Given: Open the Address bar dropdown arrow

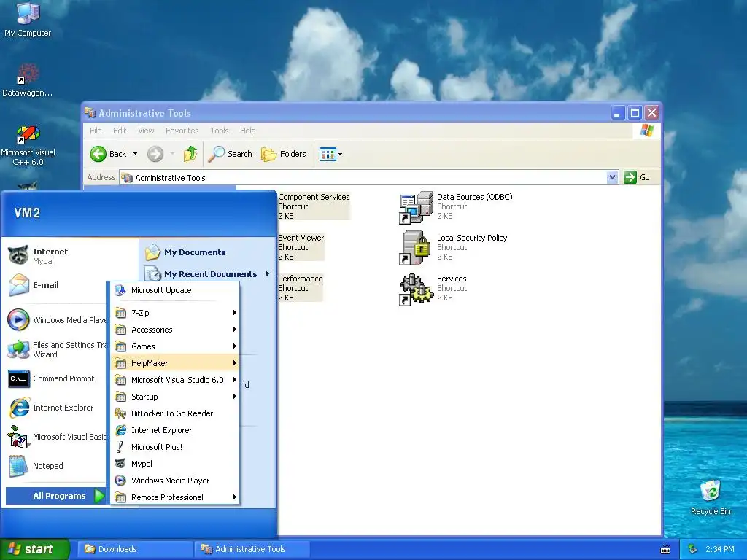Looking at the screenshot, I should tap(612, 177).
